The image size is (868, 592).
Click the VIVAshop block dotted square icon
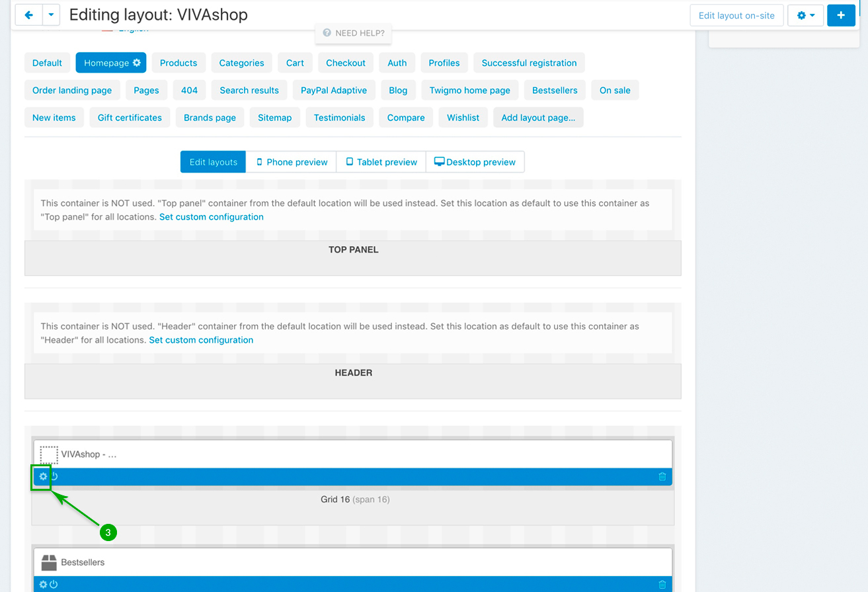tap(49, 455)
